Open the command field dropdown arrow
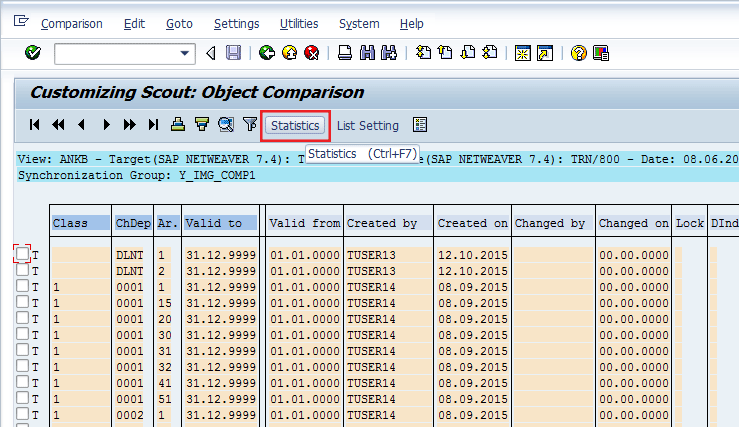The image size is (739, 427). 185,53
